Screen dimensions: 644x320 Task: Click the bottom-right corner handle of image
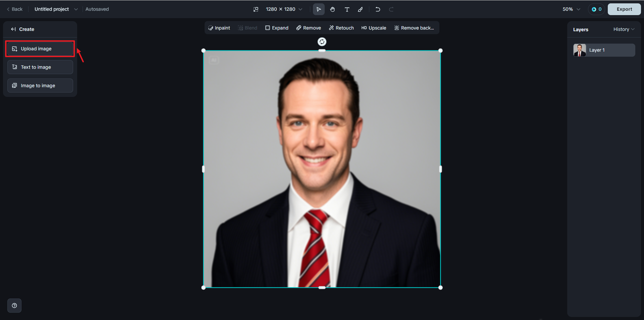click(x=440, y=287)
